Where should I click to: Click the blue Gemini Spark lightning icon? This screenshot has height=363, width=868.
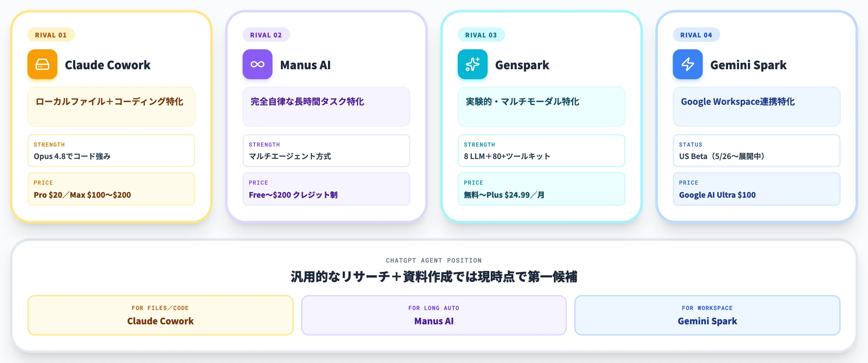pyautogui.click(x=688, y=64)
